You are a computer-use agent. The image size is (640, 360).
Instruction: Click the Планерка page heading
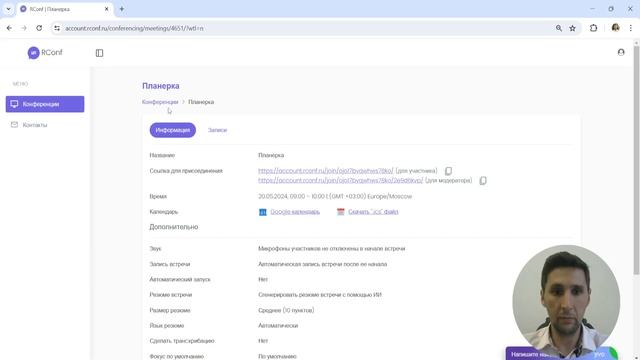click(x=161, y=86)
